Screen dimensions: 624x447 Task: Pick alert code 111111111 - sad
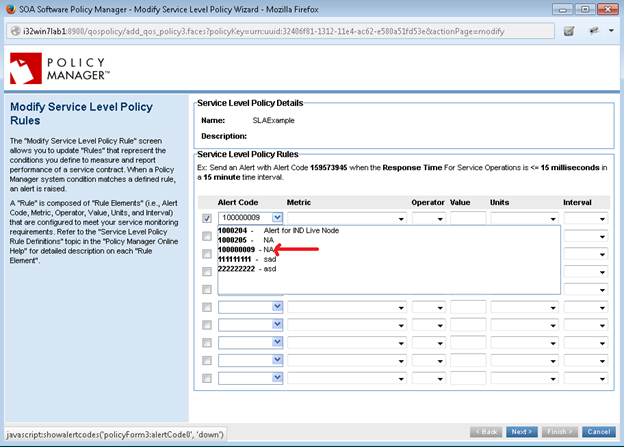tap(247, 259)
